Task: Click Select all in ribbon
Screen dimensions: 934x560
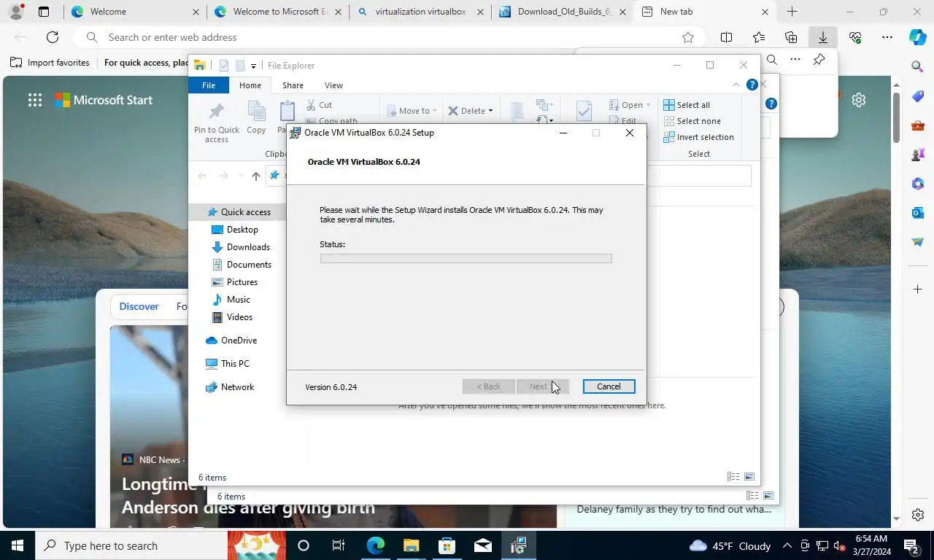Action: tap(687, 105)
